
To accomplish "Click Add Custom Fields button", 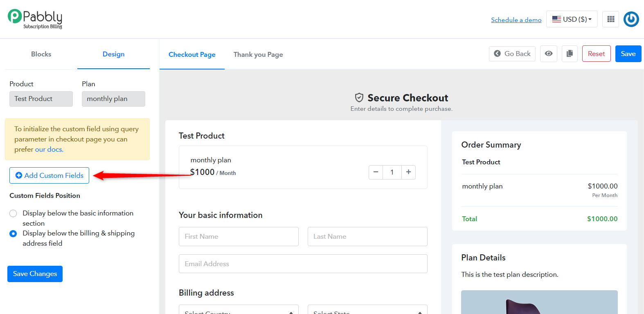I will [49, 175].
